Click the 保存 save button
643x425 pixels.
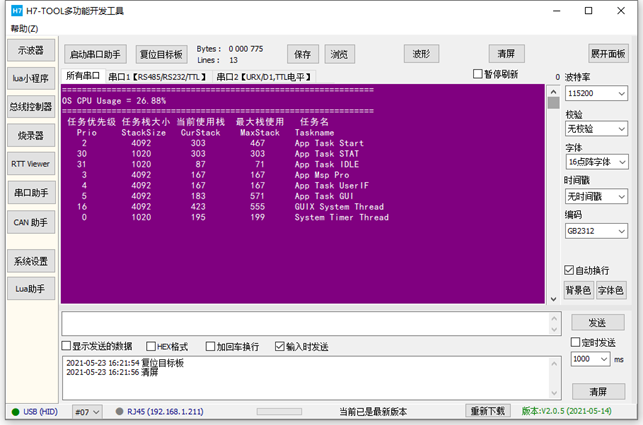click(x=303, y=54)
